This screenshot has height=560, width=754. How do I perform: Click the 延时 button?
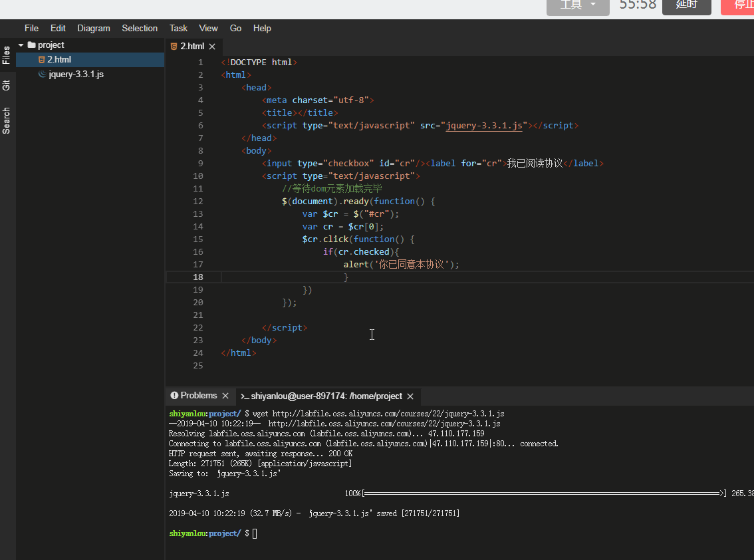click(686, 6)
